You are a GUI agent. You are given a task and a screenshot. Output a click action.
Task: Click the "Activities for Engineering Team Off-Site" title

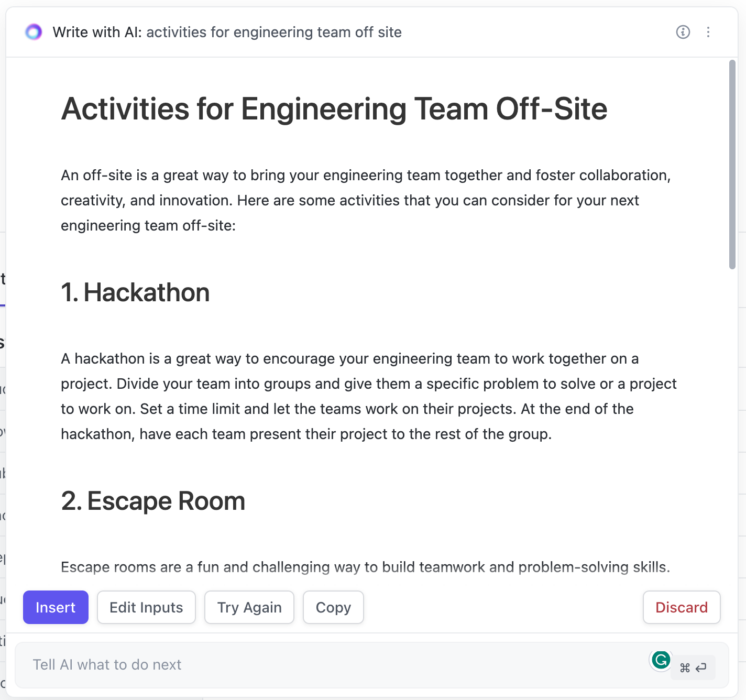pyautogui.click(x=334, y=109)
